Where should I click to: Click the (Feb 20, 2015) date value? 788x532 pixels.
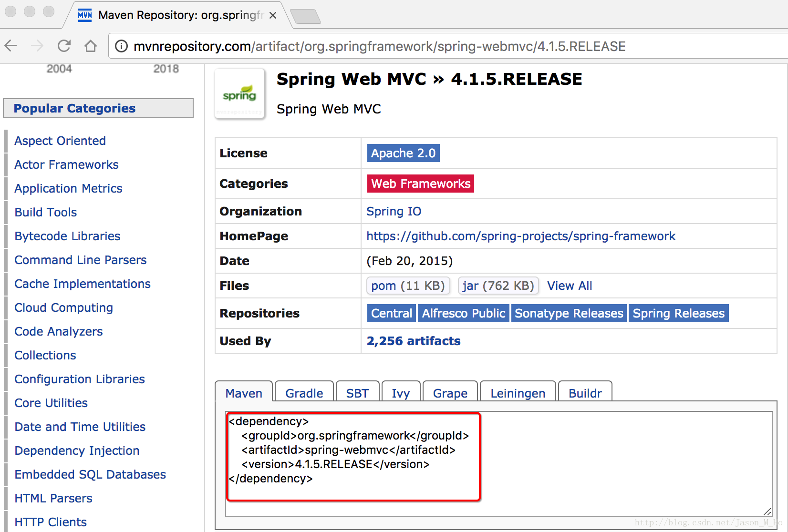tap(410, 261)
